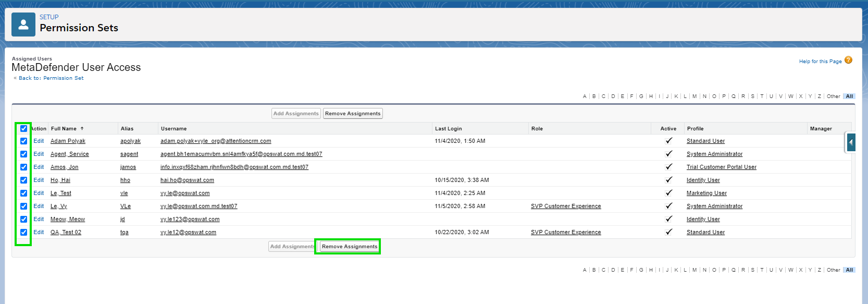Filter by letter A in top index
The image size is (868, 304).
[585, 96]
